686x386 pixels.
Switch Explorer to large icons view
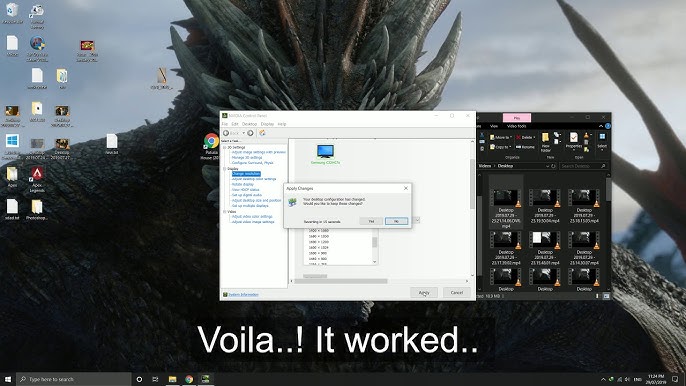(x=606, y=296)
